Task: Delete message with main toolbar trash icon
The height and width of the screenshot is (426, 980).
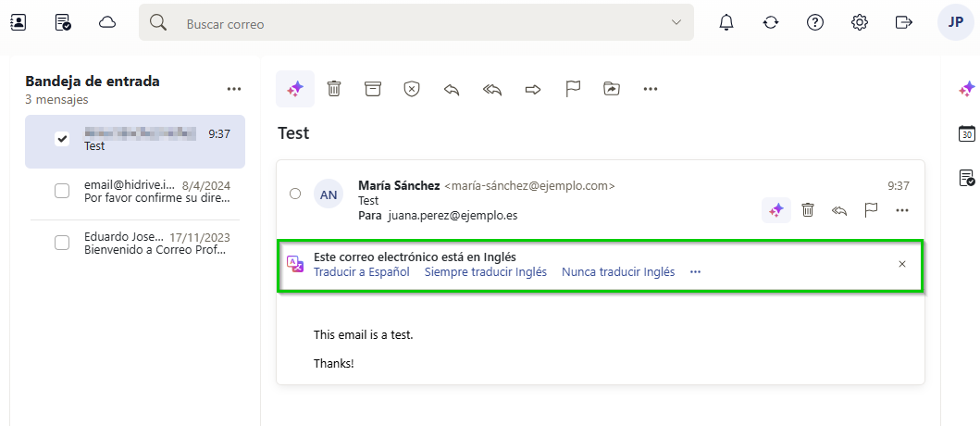Action: pos(334,89)
